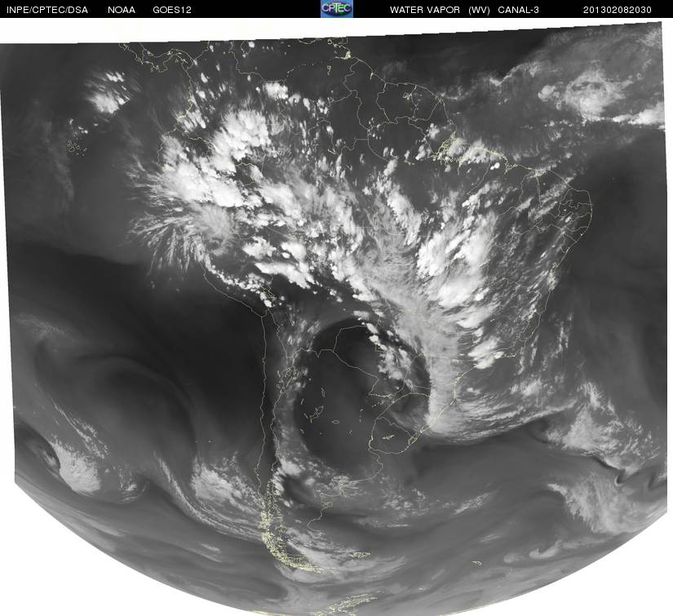Image resolution: width=673 pixels, height=616 pixels.
Task: Click the CANAL-3 channel label
Action: 519,10
